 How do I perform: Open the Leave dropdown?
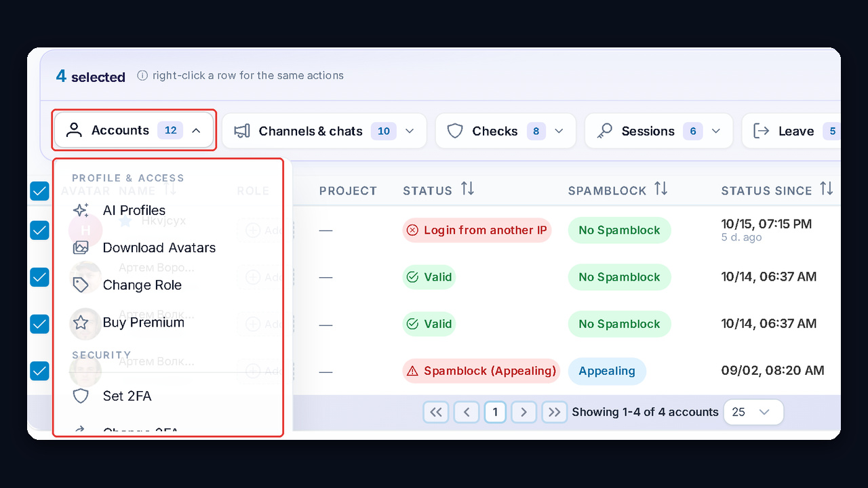pyautogui.click(x=791, y=131)
